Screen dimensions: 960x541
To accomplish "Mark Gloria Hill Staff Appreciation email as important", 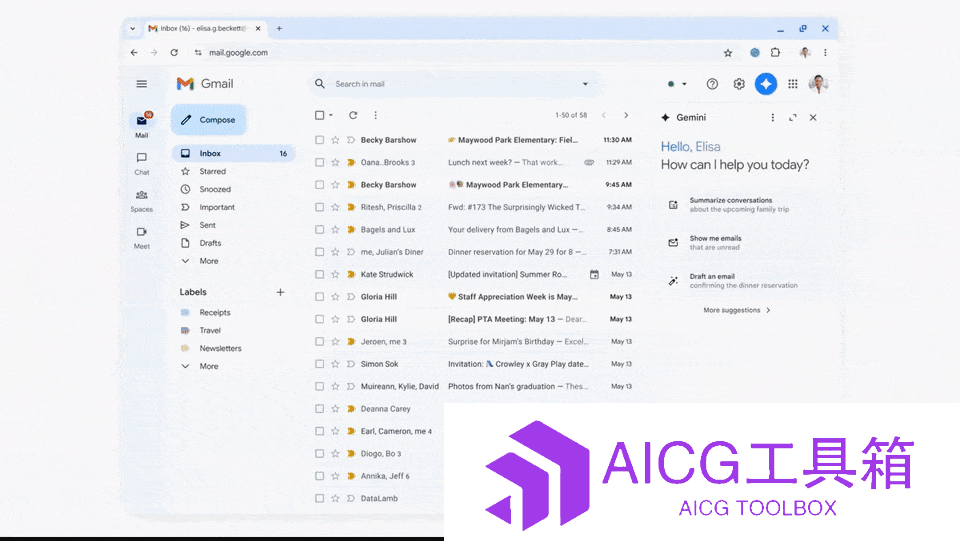I will point(351,297).
